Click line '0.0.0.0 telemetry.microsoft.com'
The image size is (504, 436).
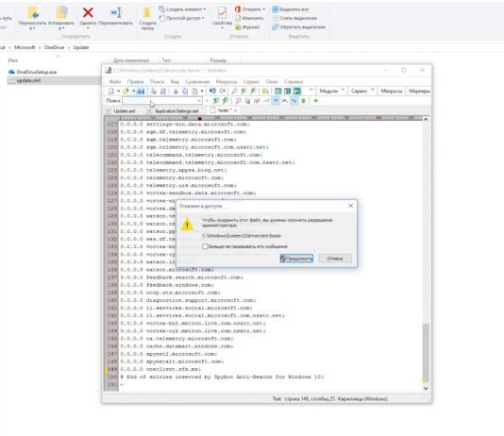172,177
